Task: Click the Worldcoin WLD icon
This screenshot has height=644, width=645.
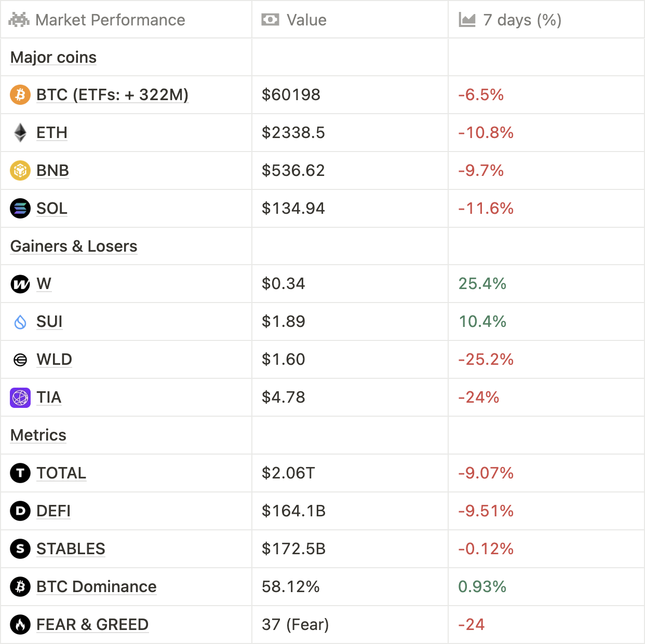Action: click(20, 360)
